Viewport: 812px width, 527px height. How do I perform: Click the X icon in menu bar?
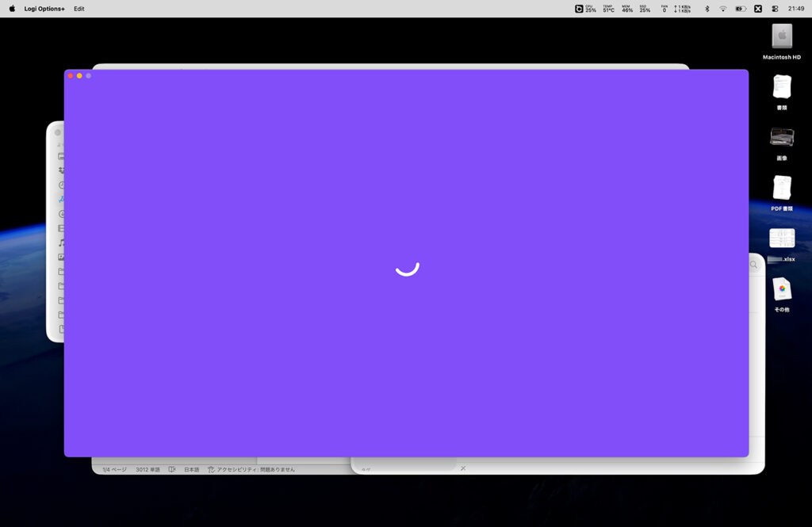click(x=757, y=9)
